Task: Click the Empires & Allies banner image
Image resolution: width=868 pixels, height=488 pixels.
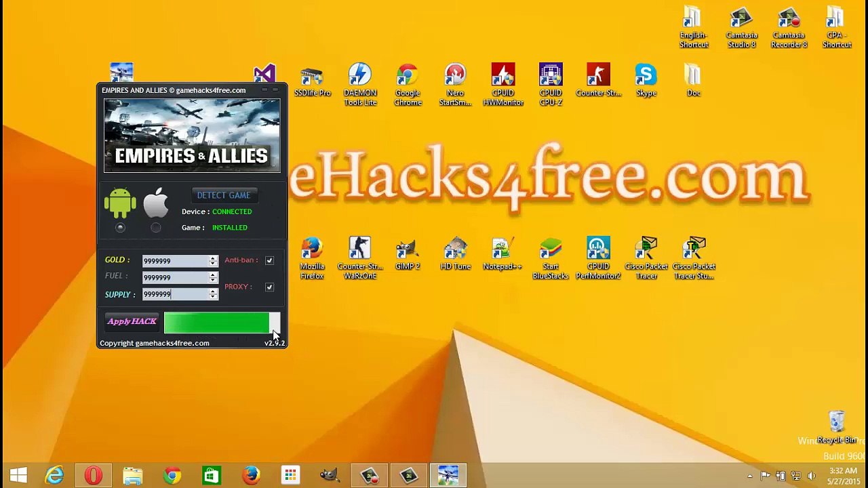Action: click(192, 136)
